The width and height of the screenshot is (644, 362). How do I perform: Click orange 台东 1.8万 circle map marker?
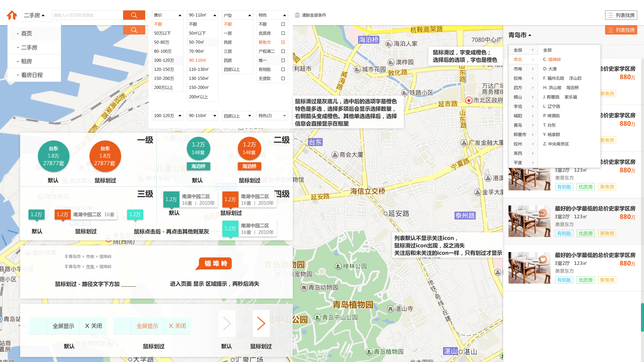(105, 156)
